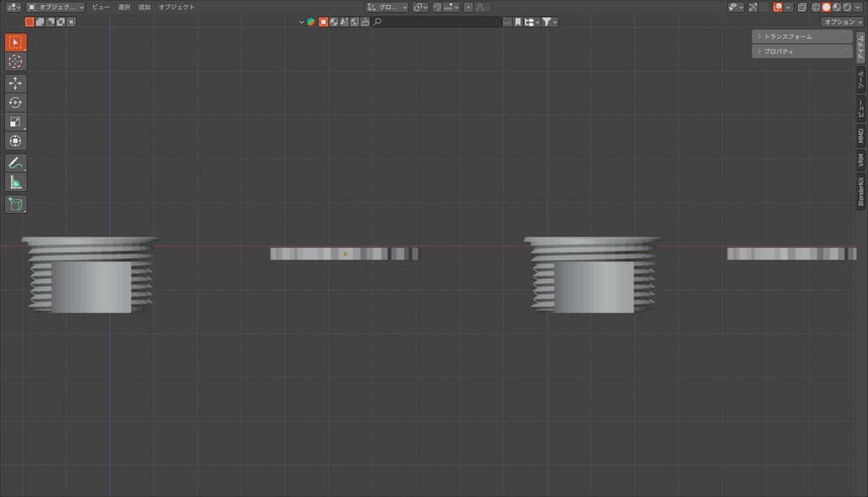
Task: Toggle proportional editing circle
Action: click(x=468, y=7)
